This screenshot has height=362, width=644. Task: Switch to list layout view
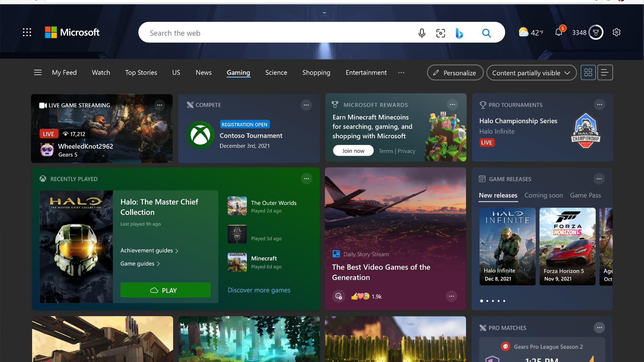pyautogui.click(x=605, y=72)
